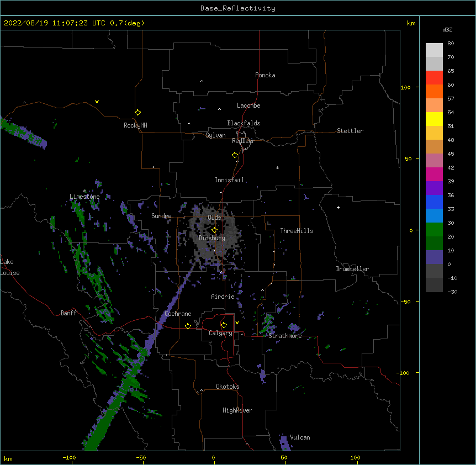Click the -50 tick label on the vertical axis
Image resolution: width=476 pixels, height=465 pixels.
click(405, 302)
